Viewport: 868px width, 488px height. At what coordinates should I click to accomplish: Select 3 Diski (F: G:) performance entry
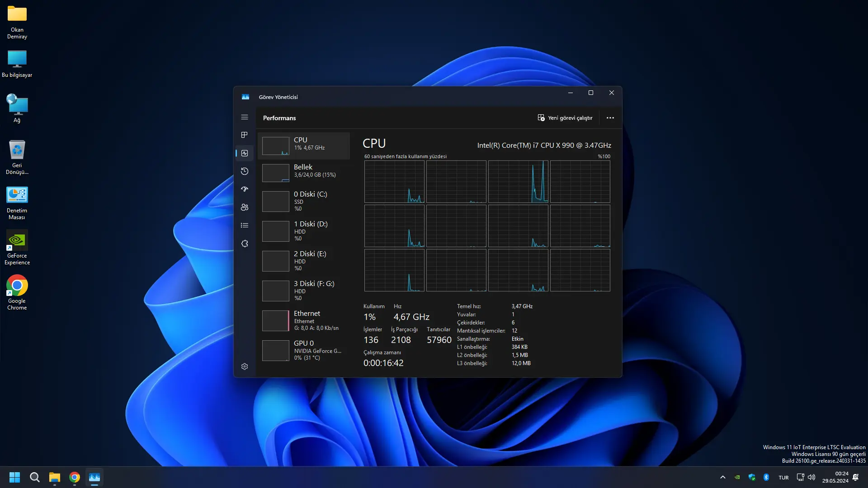tap(304, 291)
